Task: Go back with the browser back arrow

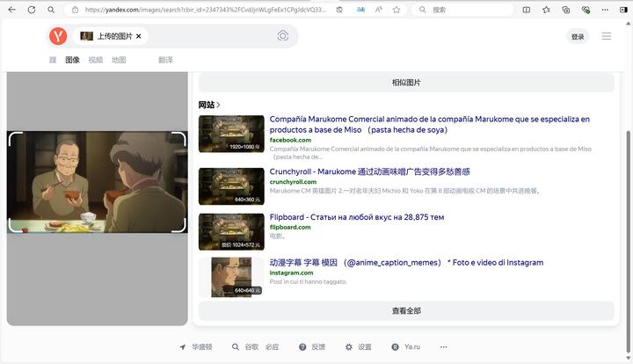Action: (x=12, y=10)
